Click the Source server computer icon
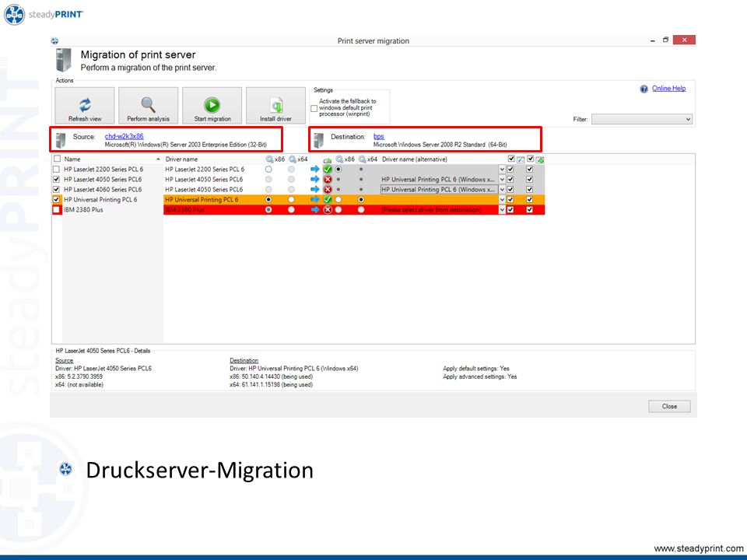This screenshot has width=747, height=560. click(x=61, y=140)
